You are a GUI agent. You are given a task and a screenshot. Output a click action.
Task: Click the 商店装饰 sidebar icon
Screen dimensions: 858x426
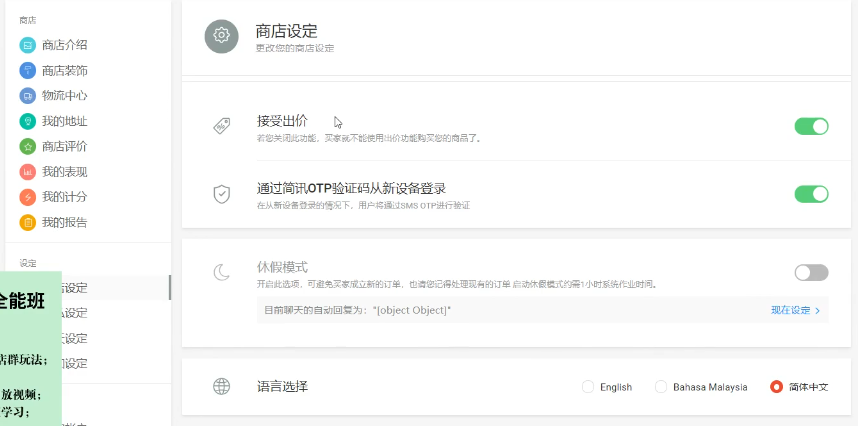pos(28,71)
